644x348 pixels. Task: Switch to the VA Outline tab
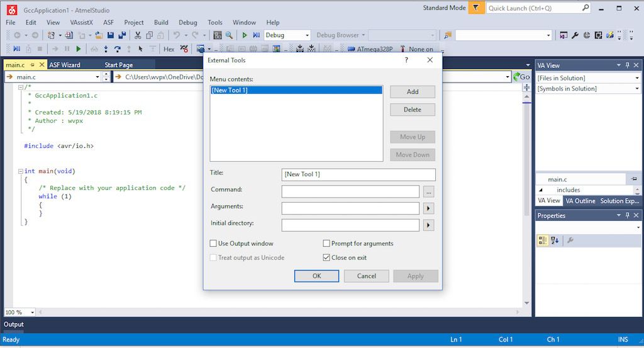point(580,201)
